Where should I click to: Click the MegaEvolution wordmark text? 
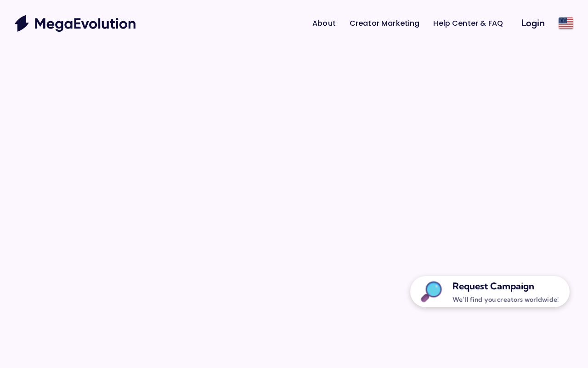85,24
